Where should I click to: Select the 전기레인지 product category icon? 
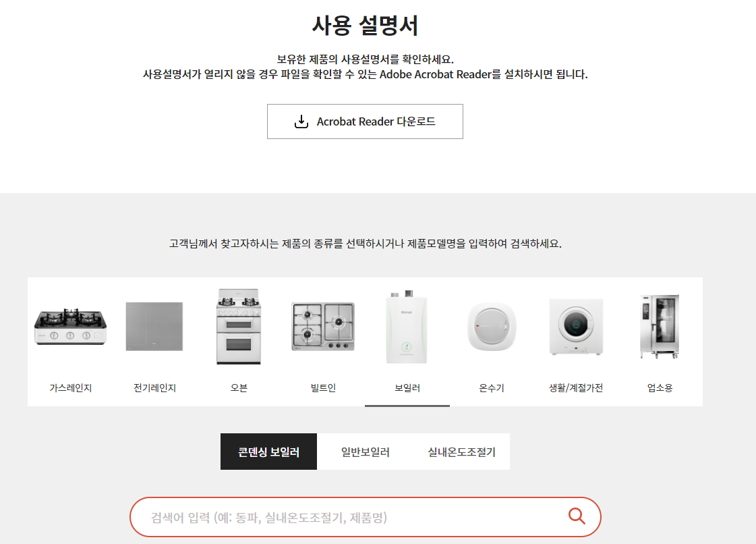(154, 326)
